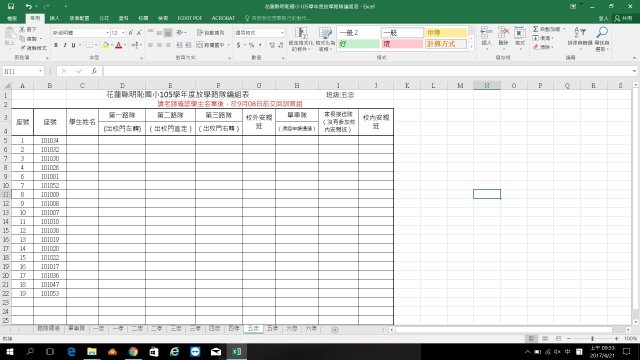This screenshot has width=640, height=360.
Task: Click the fill color paint bucket icon
Action: click(x=106, y=45)
